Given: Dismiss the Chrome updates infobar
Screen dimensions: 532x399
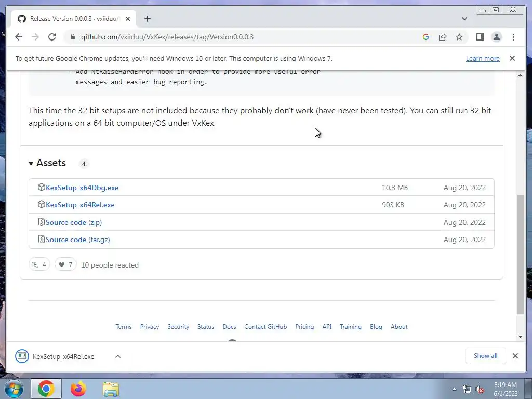Looking at the screenshot, I should click(512, 58).
